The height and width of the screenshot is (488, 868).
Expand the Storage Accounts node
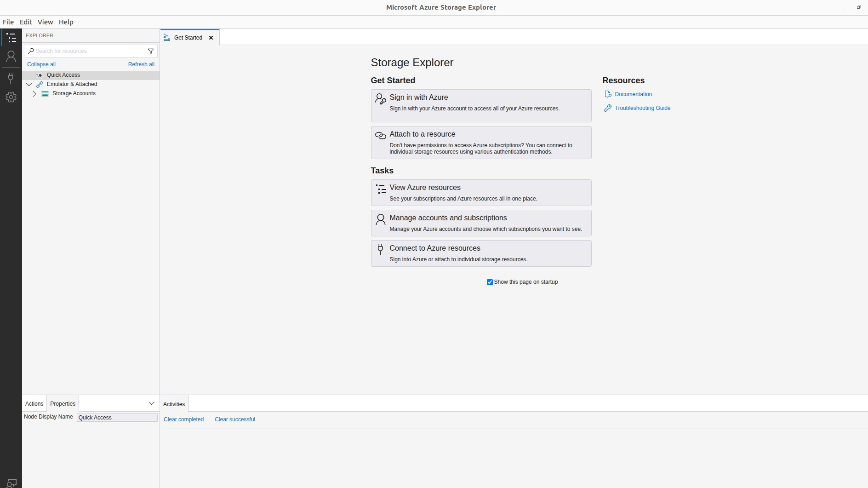click(x=34, y=93)
